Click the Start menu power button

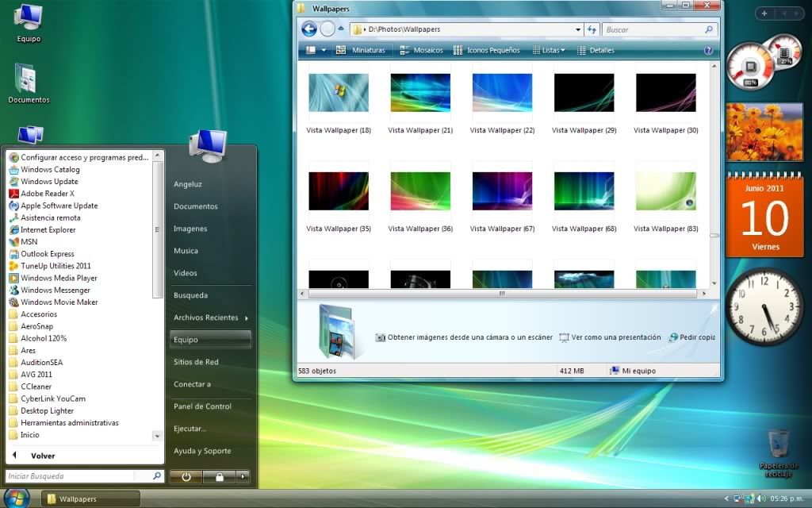click(186, 476)
